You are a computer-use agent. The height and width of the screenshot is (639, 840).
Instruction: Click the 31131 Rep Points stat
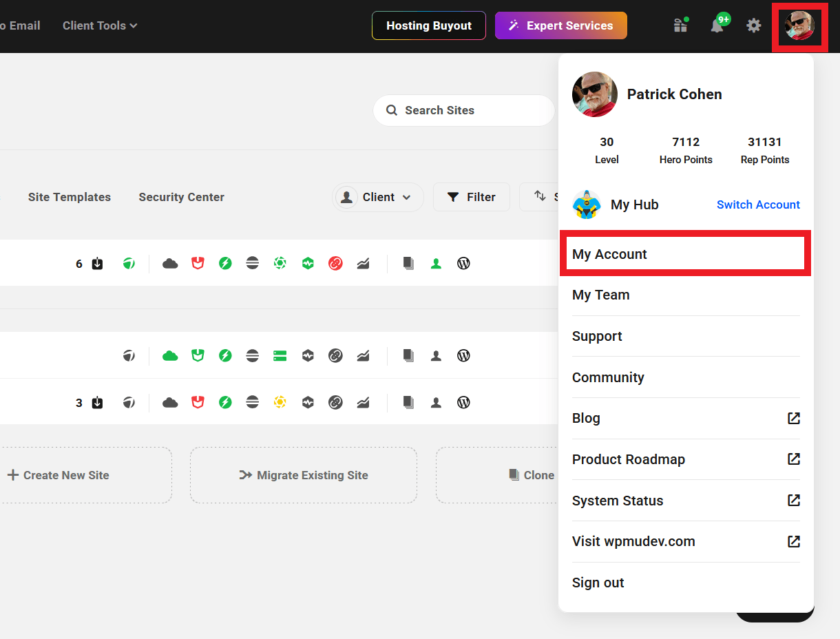point(765,150)
